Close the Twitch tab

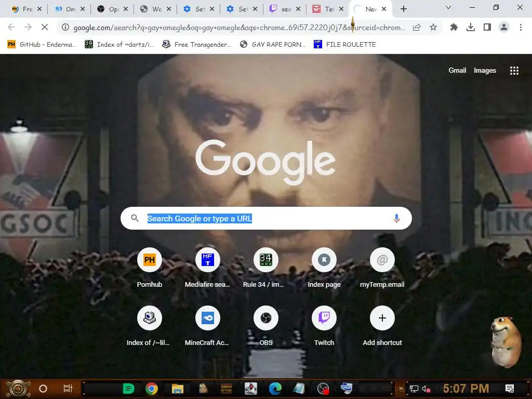[298, 9]
